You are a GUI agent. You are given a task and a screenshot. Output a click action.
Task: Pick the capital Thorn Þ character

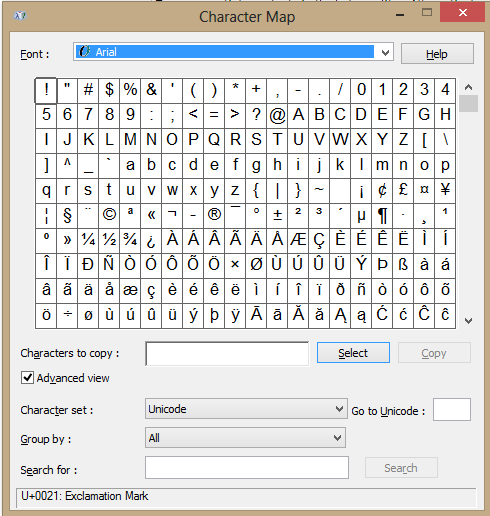click(x=382, y=265)
